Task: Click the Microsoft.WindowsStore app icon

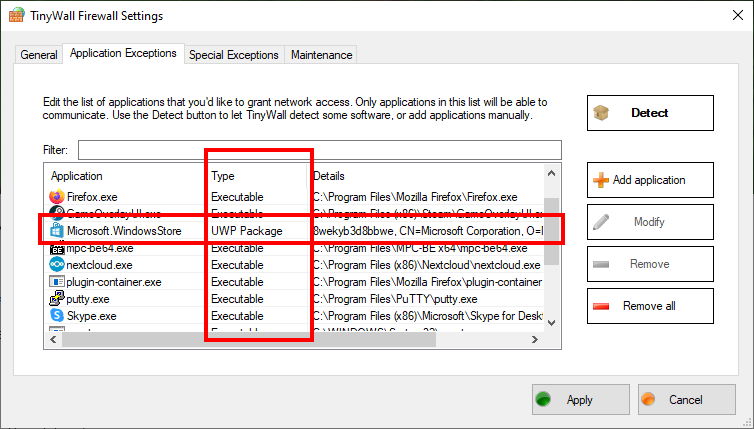Action: click(x=57, y=231)
